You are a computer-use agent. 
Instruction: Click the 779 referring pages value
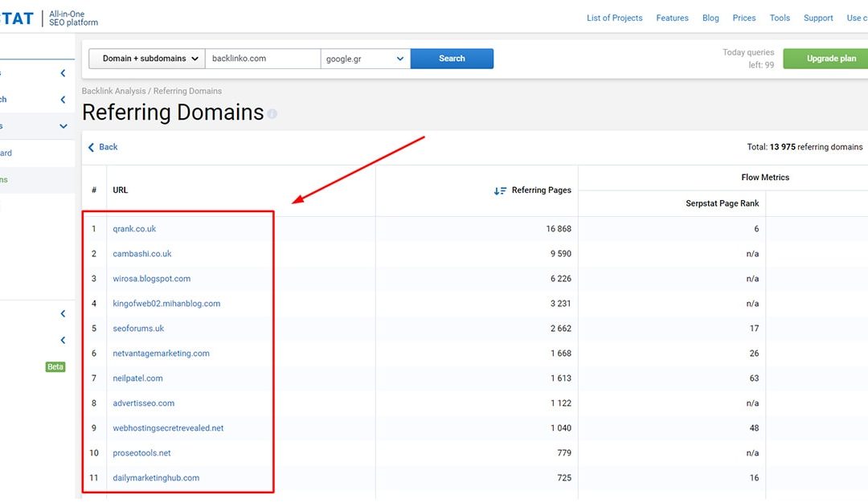coord(564,453)
